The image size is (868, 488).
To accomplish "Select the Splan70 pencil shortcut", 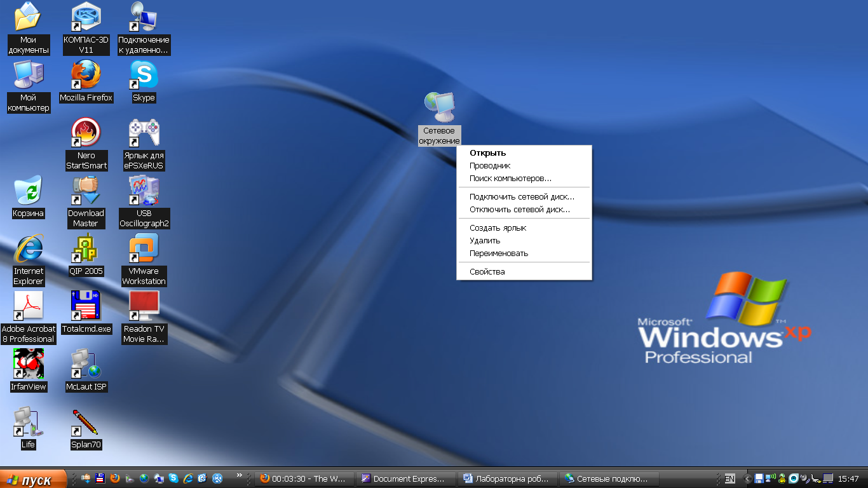I will pyautogui.click(x=86, y=428).
